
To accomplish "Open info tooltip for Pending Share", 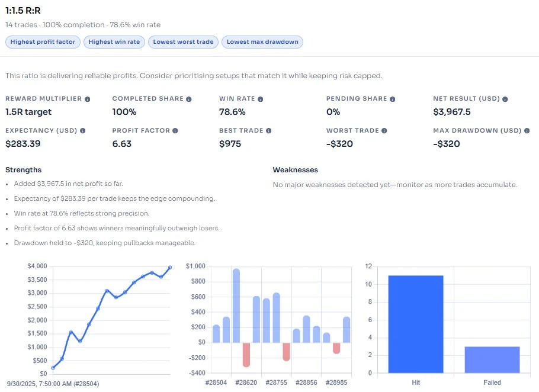I will (x=393, y=99).
